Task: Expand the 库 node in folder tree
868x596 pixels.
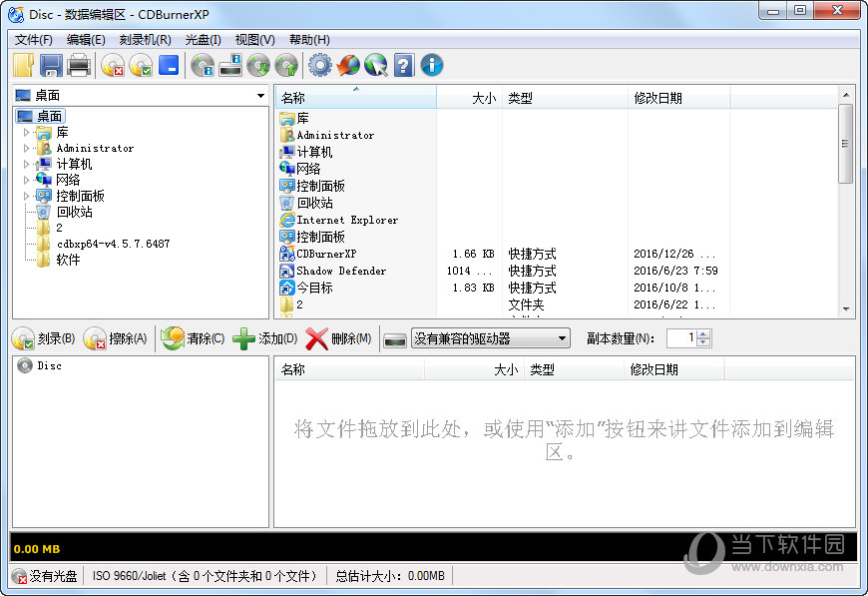Action: 26,133
